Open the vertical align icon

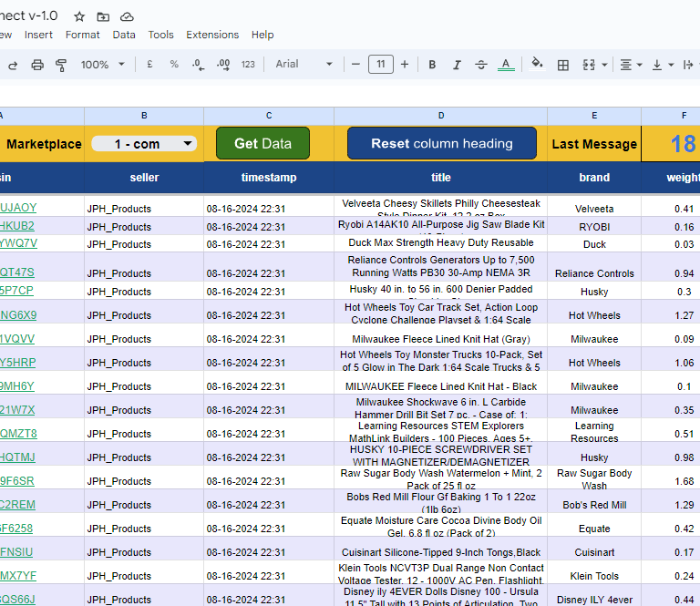[x=657, y=65]
